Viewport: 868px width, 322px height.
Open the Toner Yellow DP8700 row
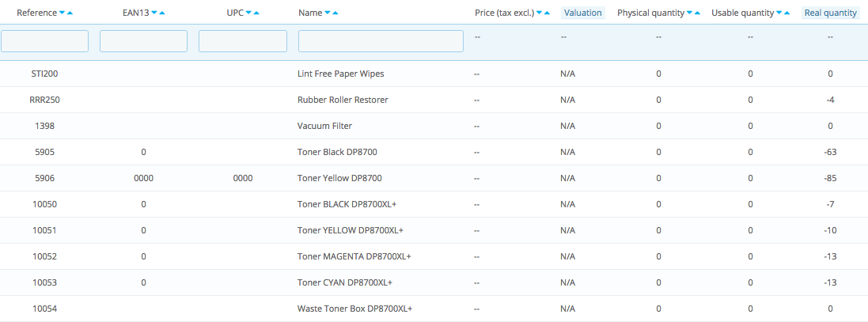coord(434,178)
